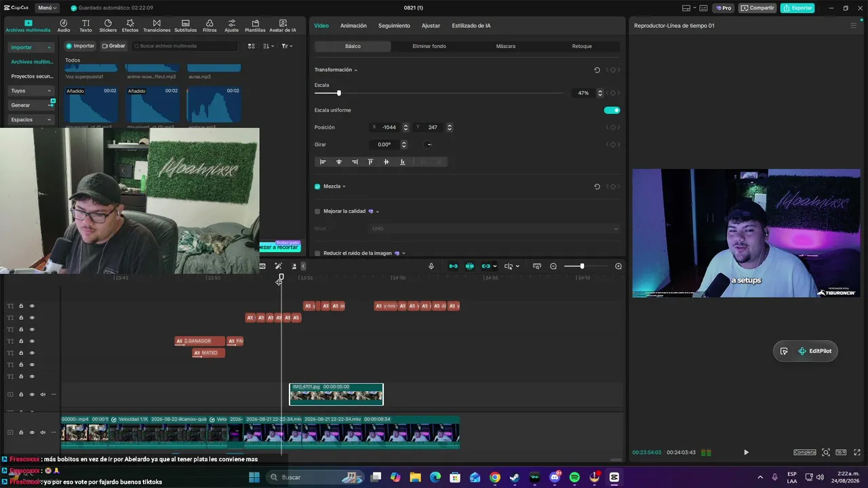
Task: Open the Stickers panel
Action: 108,26
